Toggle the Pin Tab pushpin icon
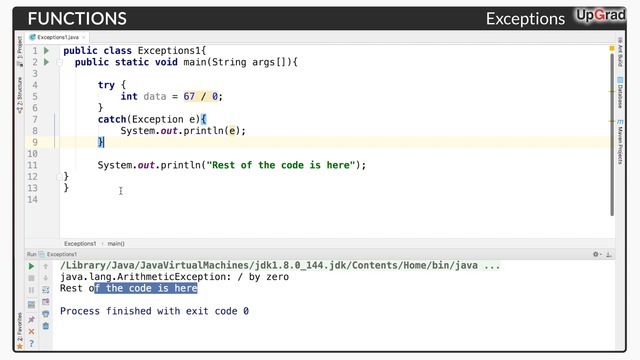This screenshot has width=640, height=360. 31,320
